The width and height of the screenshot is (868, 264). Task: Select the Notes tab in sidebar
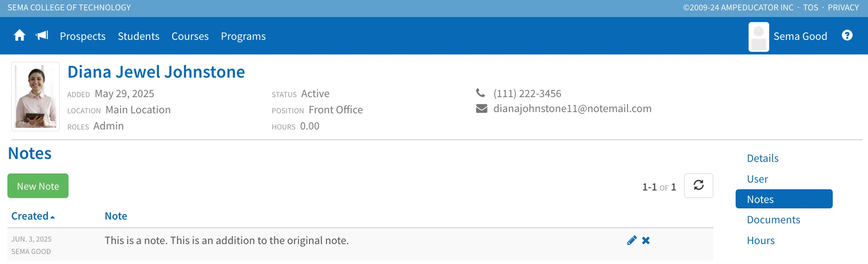click(x=784, y=199)
